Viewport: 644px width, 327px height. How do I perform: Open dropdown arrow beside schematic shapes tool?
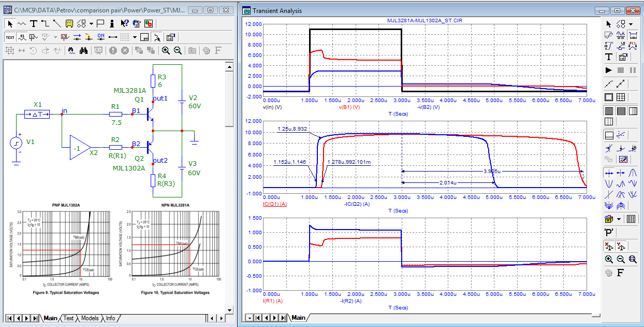91,23
